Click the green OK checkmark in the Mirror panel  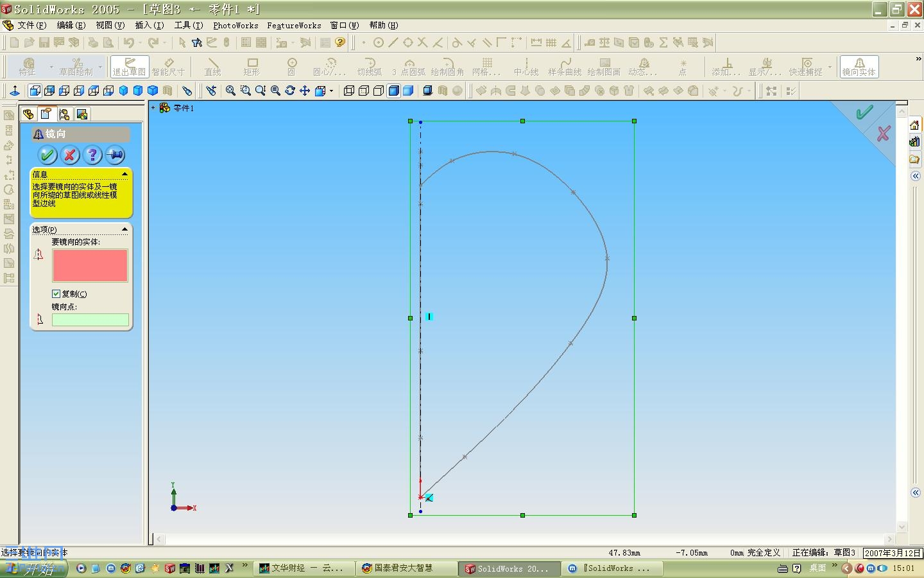[47, 155]
